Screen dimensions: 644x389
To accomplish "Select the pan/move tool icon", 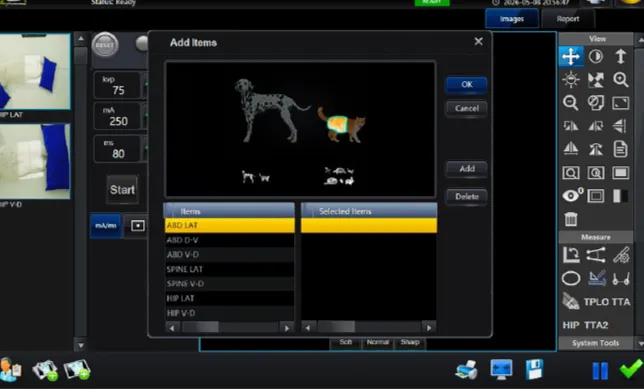I will (x=571, y=56).
